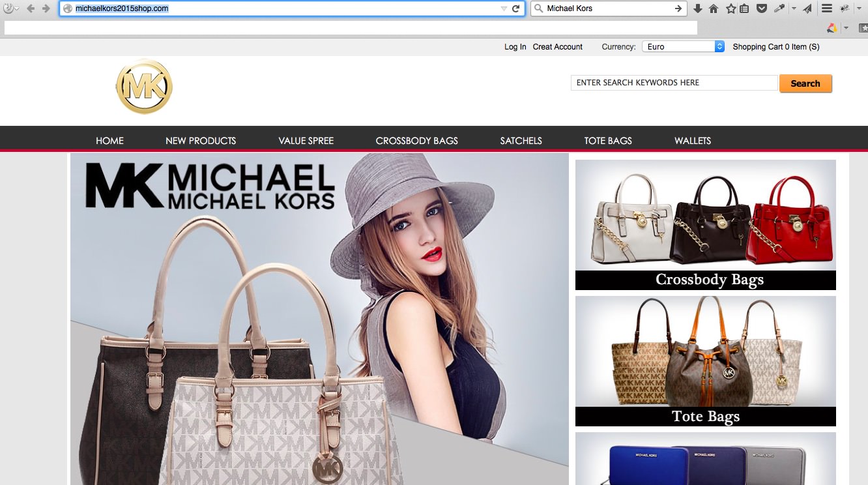This screenshot has height=485, width=868.
Task: Open the hamburger menu icon
Action: pos(828,8)
